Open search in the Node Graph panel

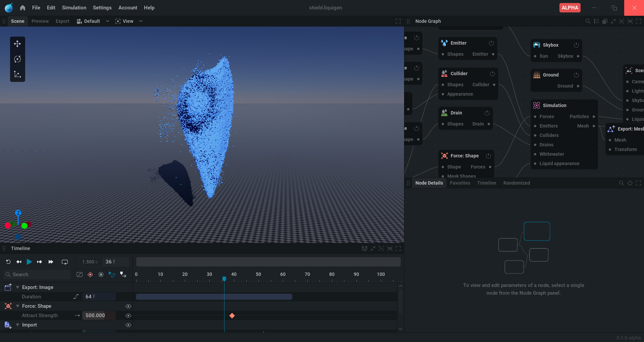588,21
